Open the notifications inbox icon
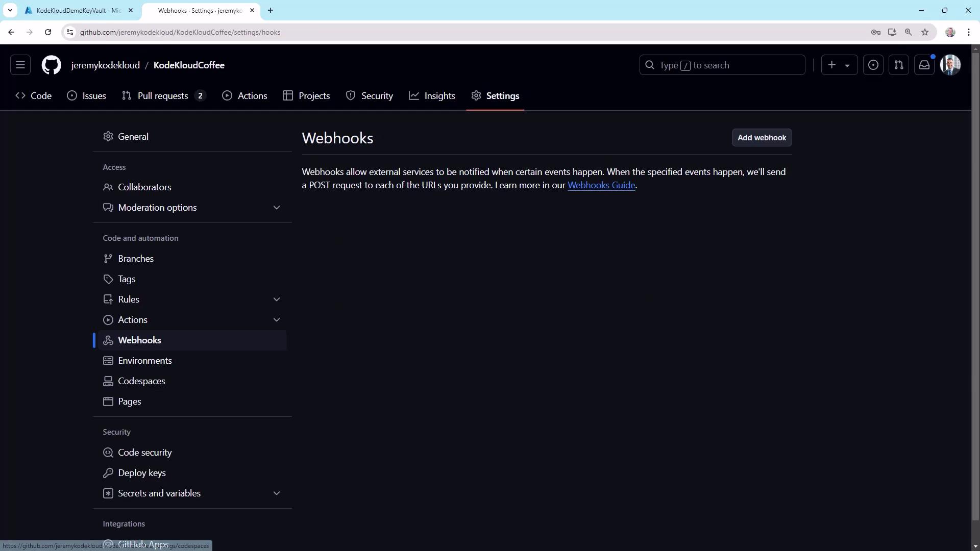The width and height of the screenshot is (980, 551). point(924,65)
